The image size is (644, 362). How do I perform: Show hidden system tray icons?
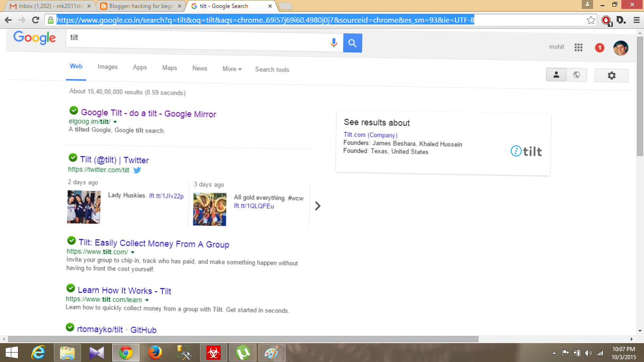[554, 353]
